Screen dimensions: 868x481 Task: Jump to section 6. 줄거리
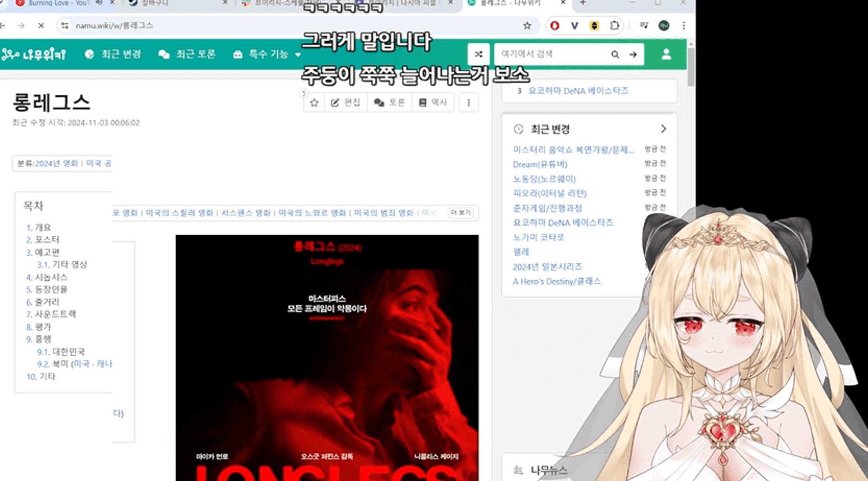42,302
